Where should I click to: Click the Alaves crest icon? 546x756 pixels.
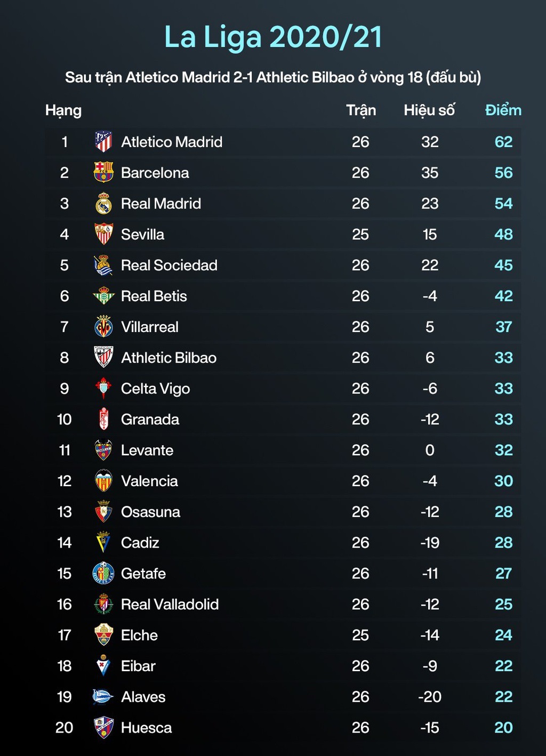[x=102, y=696]
